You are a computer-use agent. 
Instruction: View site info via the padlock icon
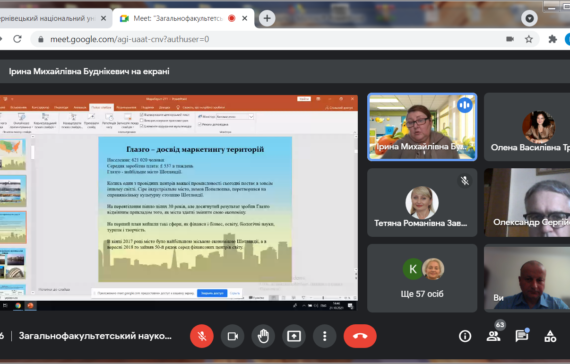[x=41, y=39]
